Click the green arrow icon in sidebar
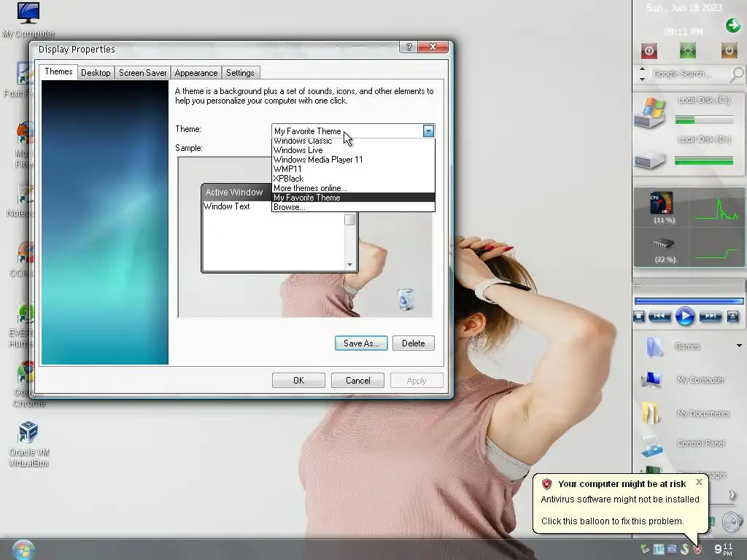Viewport: 747px width, 560px height. coord(732,26)
